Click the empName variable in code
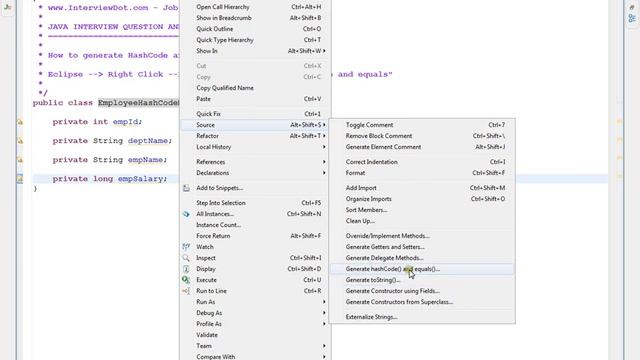This screenshot has width=640, height=360. tap(145, 160)
